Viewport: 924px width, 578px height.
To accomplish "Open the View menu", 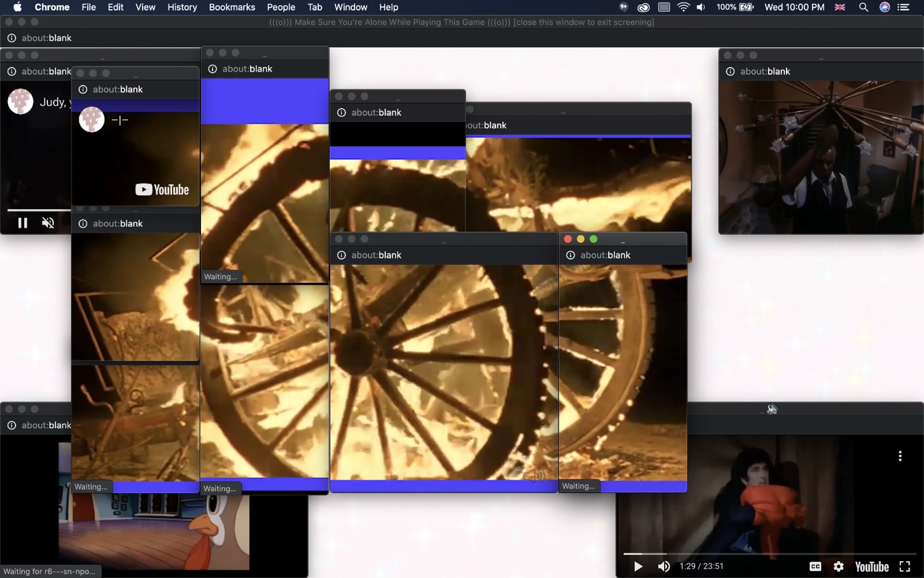I will pos(145,7).
